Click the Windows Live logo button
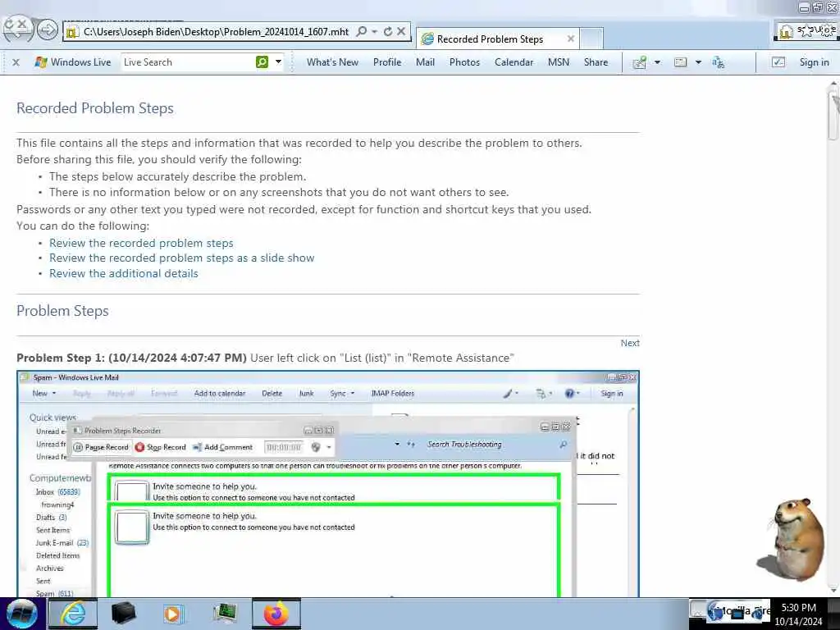This screenshot has height=630, width=840. 72,62
